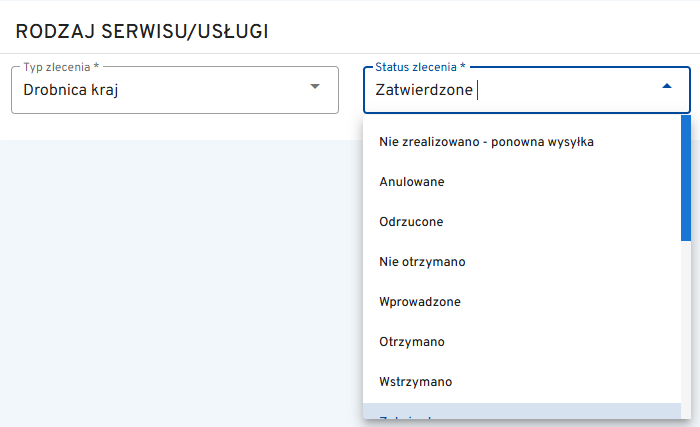This screenshot has width=700, height=427.
Task: Click the Typ zlecenia field label
Action: click(61, 67)
